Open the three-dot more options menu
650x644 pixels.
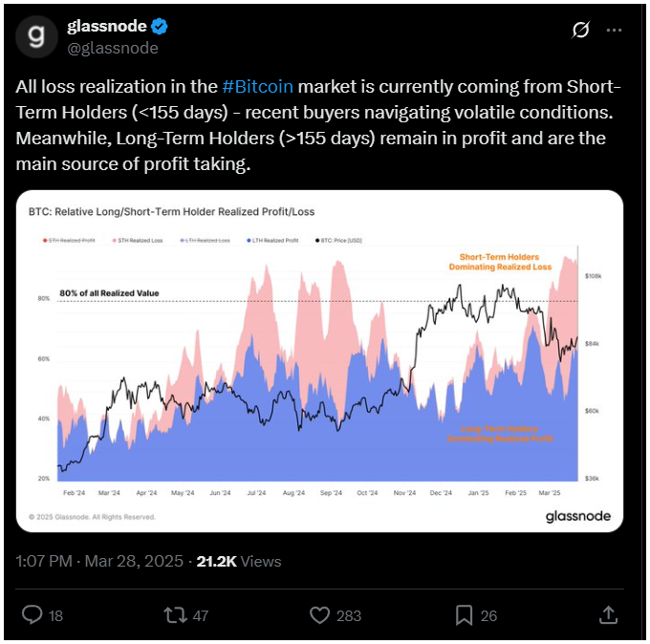click(614, 31)
